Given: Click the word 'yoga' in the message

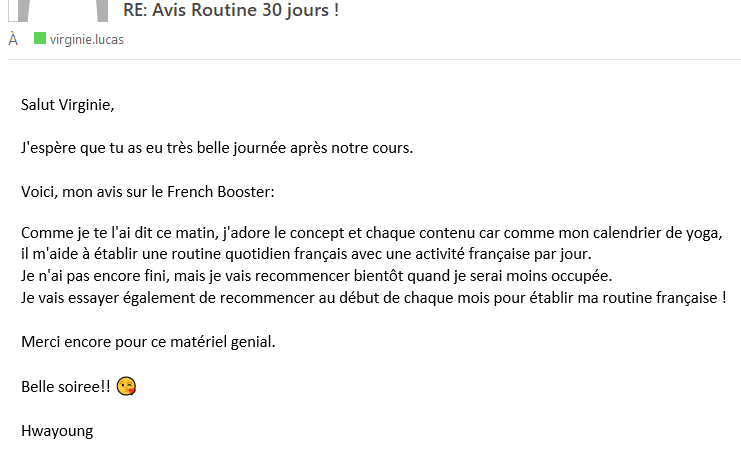Looking at the screenshot, I should (x=703, y=233).
